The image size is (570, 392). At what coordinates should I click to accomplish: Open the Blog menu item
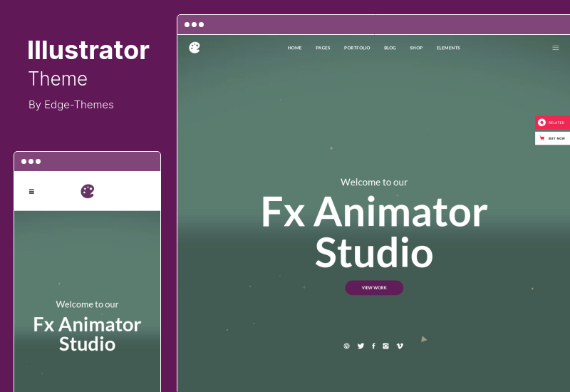pyautogui.click(x=390, y=48)
